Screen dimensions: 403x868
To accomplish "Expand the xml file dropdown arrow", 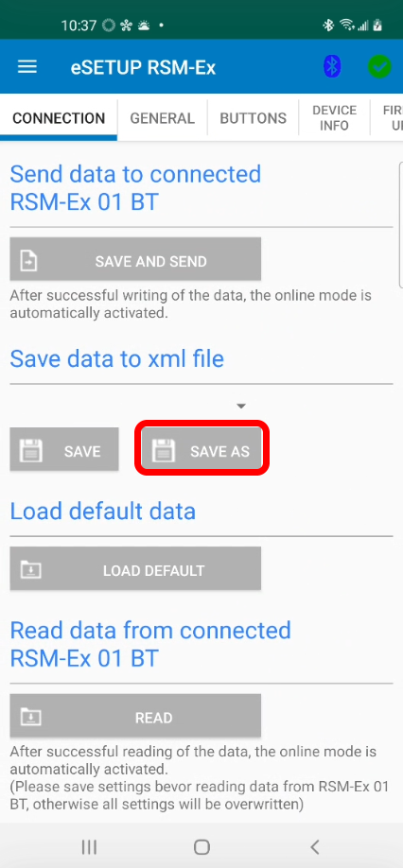I will tap(240, 407).
